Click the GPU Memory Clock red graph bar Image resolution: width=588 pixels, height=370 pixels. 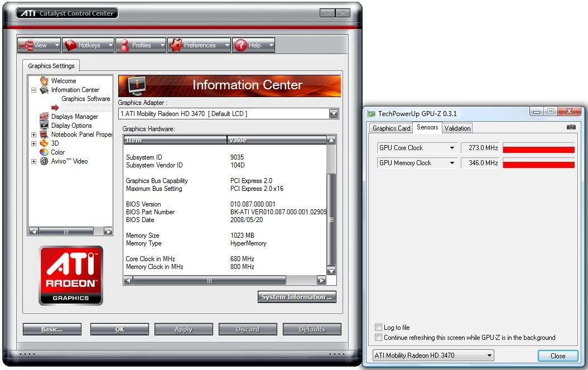pyautogui.click(x=538, y=165)
